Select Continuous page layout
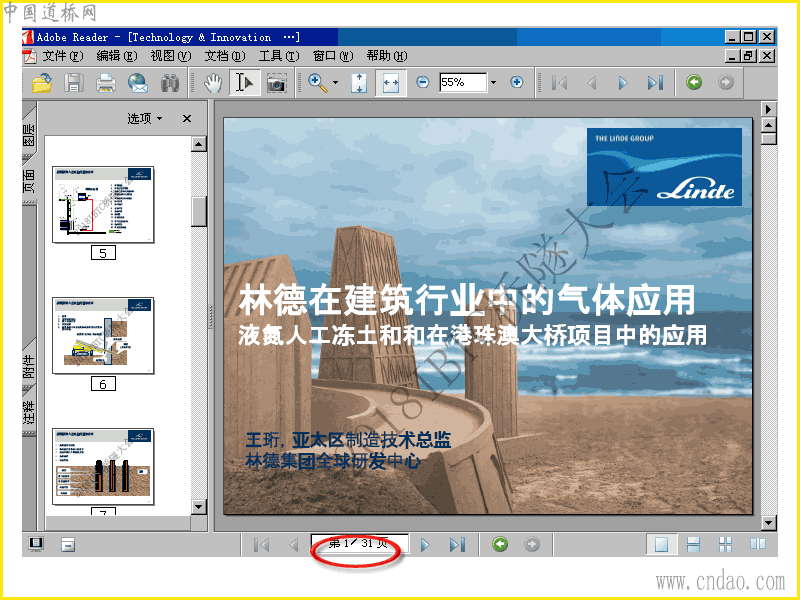The height and width of the screenshot is (600, 800). click(693, 544)
